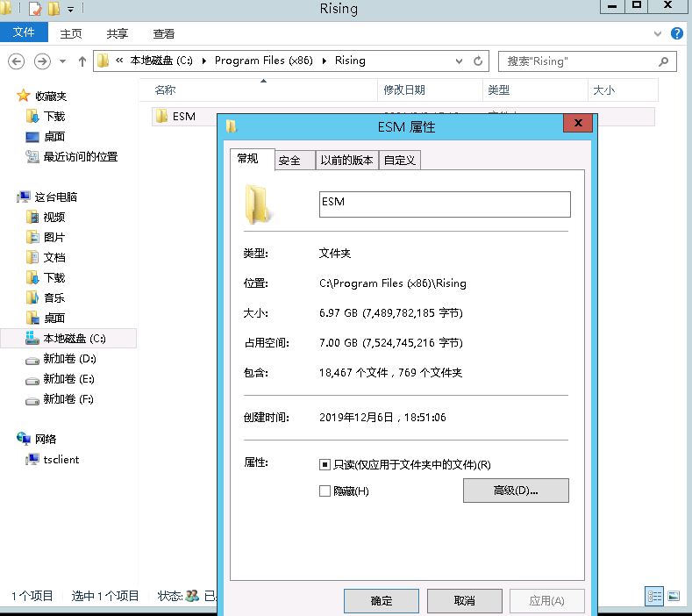Select 本地磁盘 (C:) drive

point(68,338)
